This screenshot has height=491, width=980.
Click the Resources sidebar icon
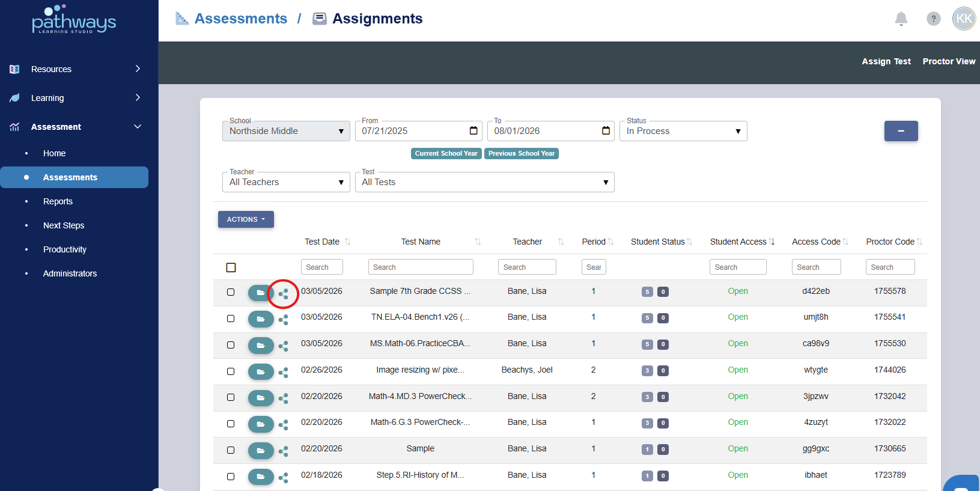pos(14,69)
